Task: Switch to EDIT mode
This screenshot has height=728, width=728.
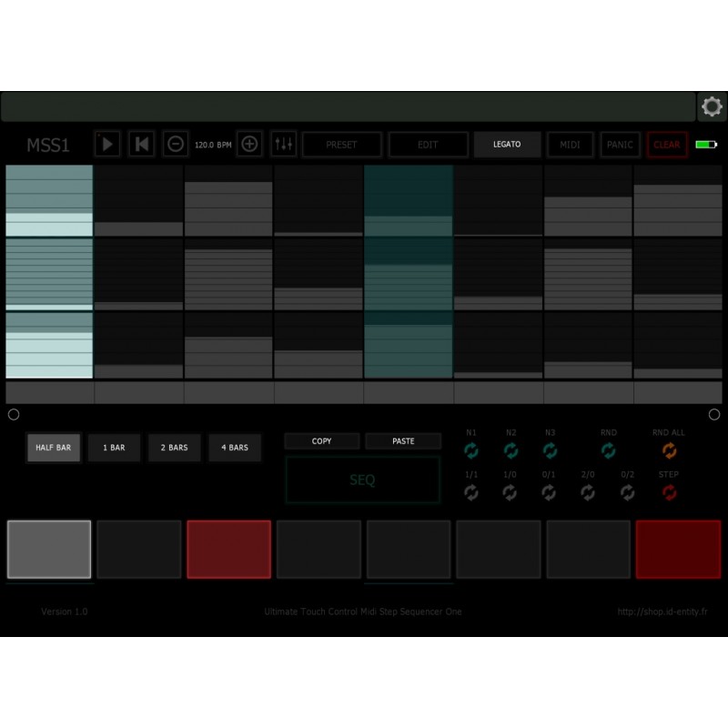Action: coord(428,144)
